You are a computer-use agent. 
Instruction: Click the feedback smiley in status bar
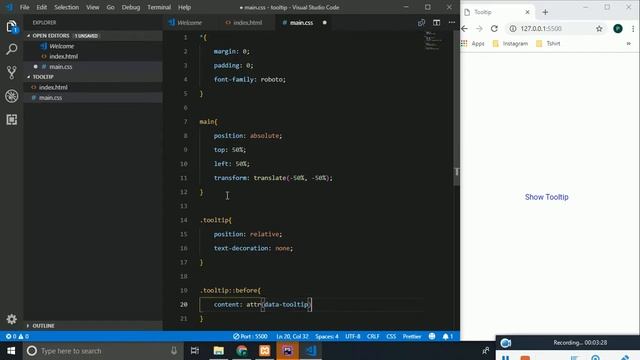[432, 336]
